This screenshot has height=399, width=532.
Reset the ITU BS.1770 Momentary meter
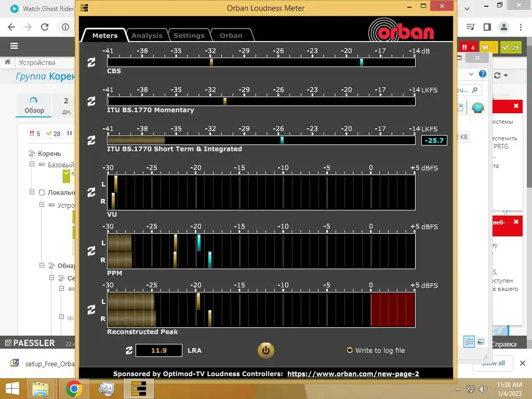tap(91, 101)
